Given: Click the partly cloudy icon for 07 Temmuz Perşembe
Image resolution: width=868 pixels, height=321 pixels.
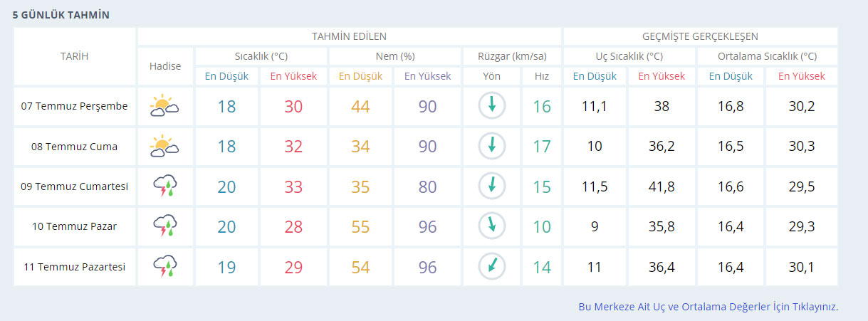Looking at the screenshot, I should click(164, 106).
